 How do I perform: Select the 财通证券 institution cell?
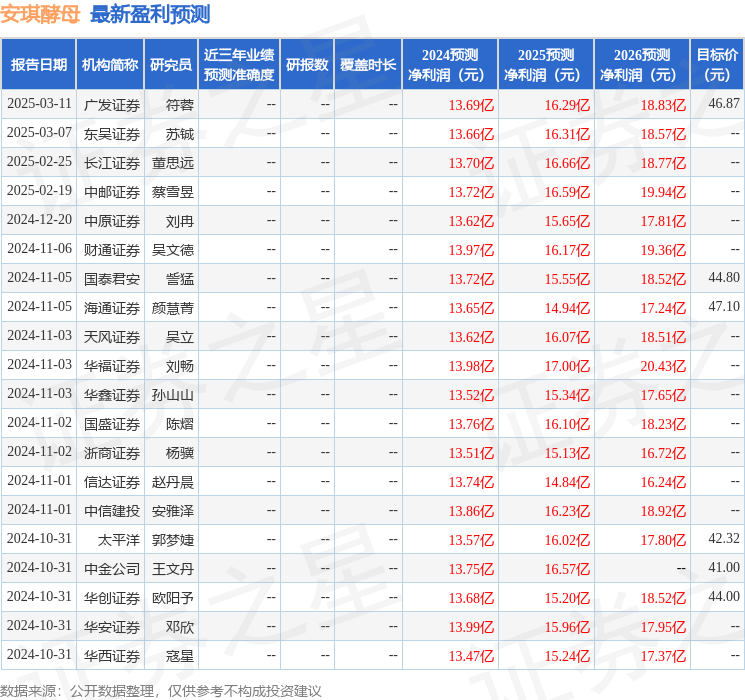(x=112, y=250)
